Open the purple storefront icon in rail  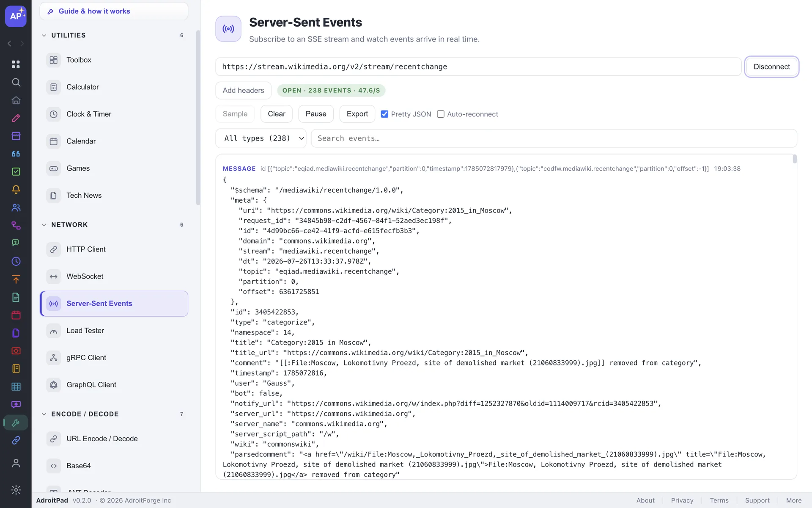pos(16,136)
